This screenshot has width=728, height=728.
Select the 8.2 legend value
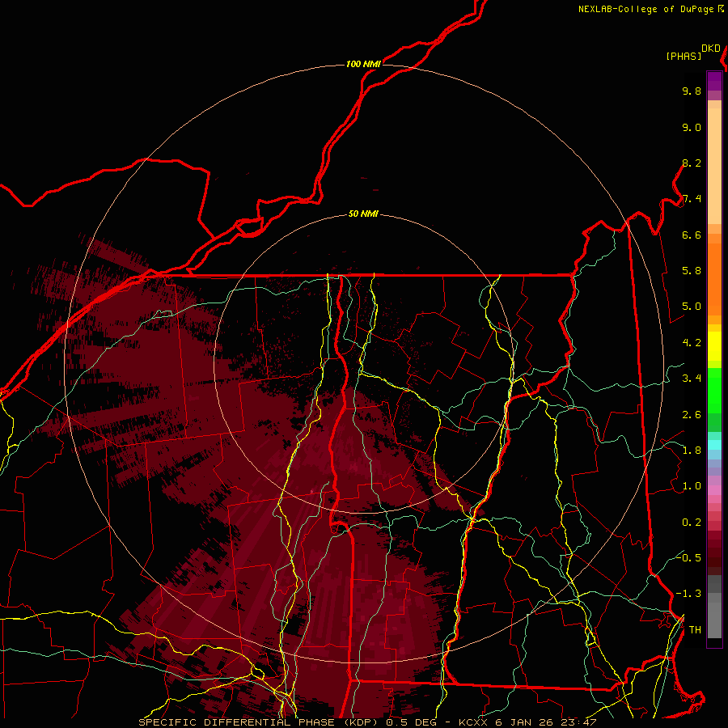click(692, 163)
